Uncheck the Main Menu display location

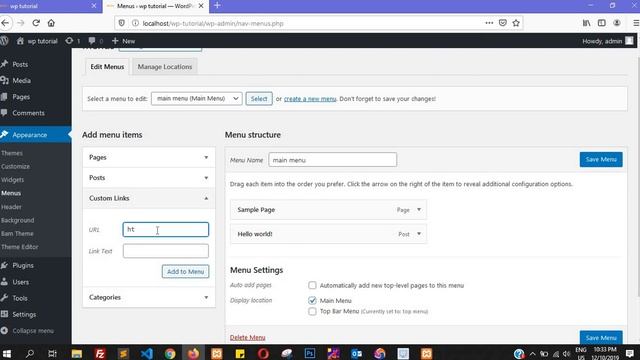click(x=312, y=300)
